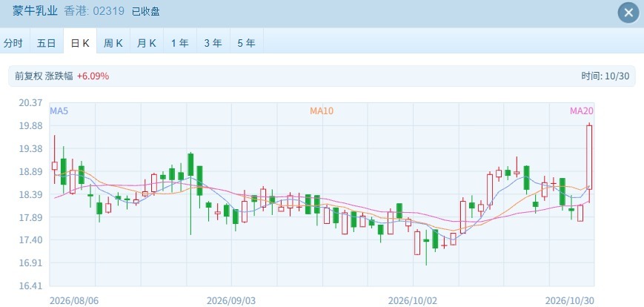Viewport: 644px width, 307px height.
Task: Click the 16.91 price axis label
Action: tap(30, 263)
